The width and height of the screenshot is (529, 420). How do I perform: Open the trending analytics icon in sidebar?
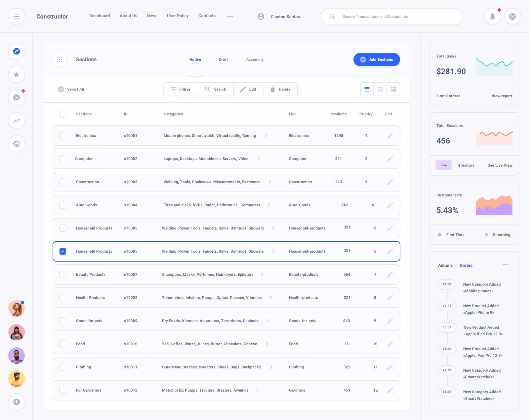(17, 121)
